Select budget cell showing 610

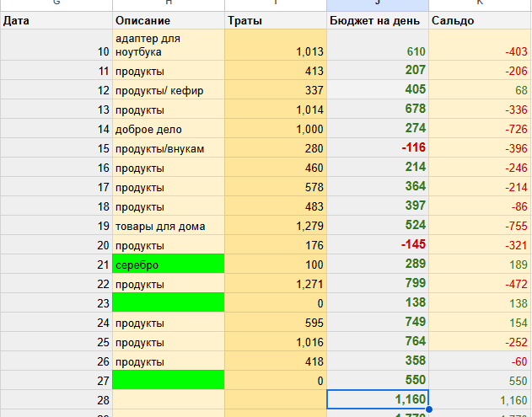[378, 45]
